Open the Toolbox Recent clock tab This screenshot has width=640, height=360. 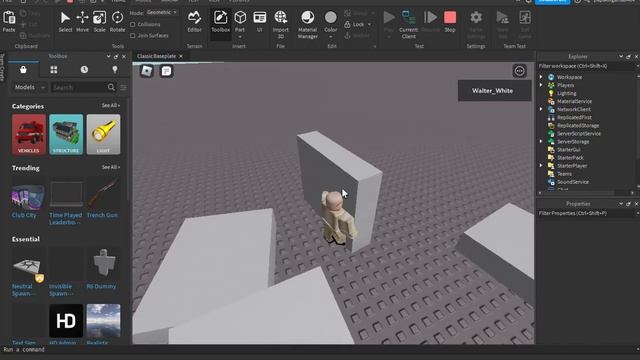pos(84,70)
